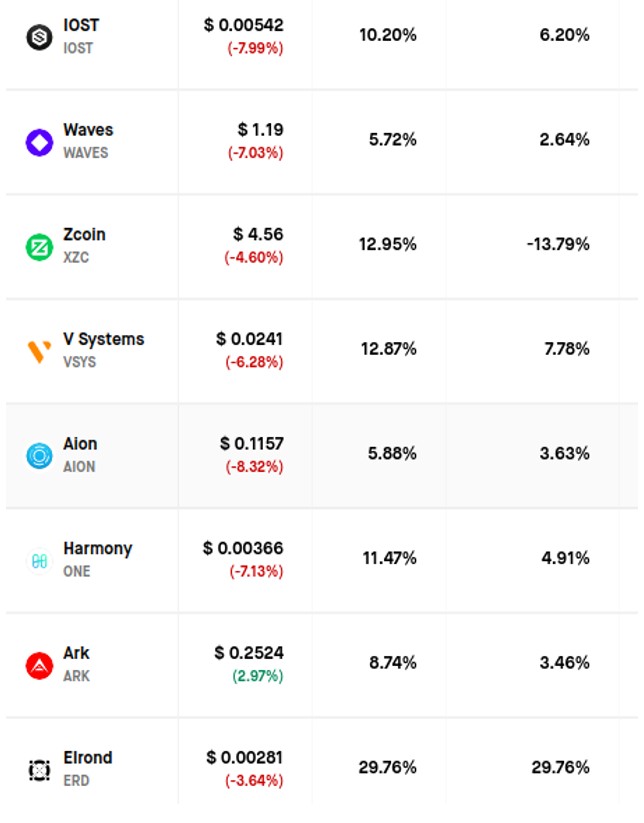Screen dimensions: 644x823
Task: Select the Zcoin name text
Action: [84, 235]
